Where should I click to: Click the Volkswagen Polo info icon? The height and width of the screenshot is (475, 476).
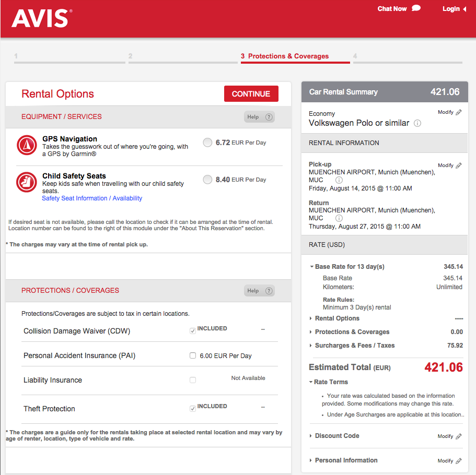(417, 123)
